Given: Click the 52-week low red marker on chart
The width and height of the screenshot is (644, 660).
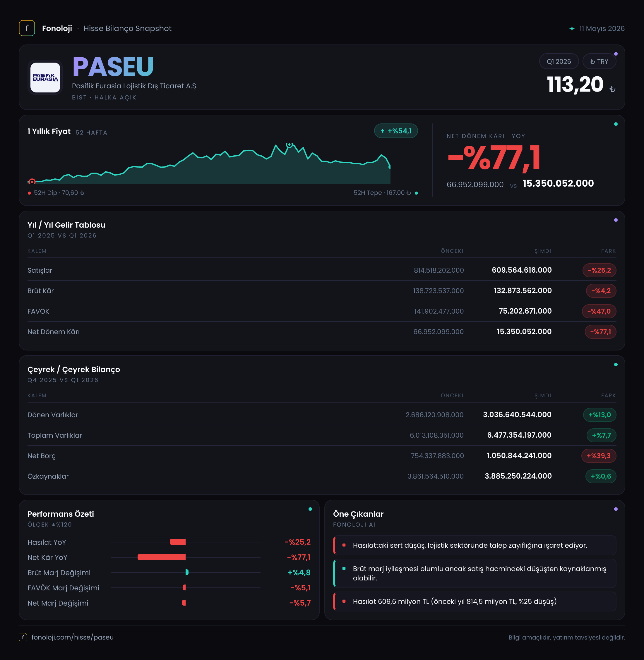Looking at the screenshot, I should coord(32,182).
